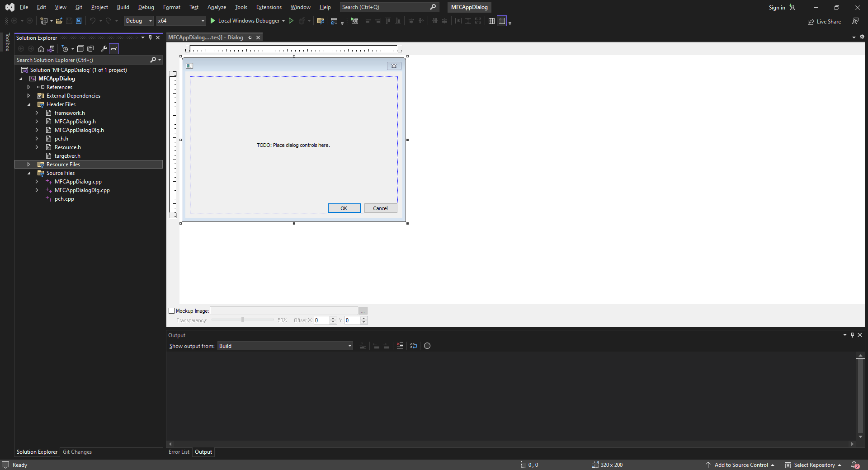Switch to the Git Changes tab
The width and height of the screenshot is (868, 470).
77,452
